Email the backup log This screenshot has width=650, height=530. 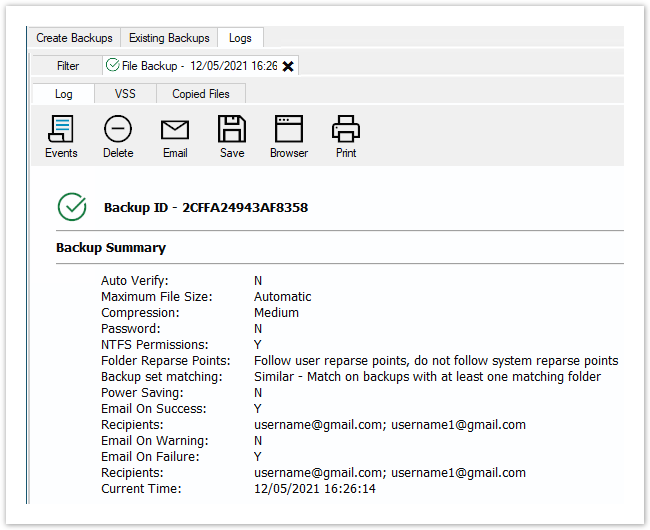175,137
